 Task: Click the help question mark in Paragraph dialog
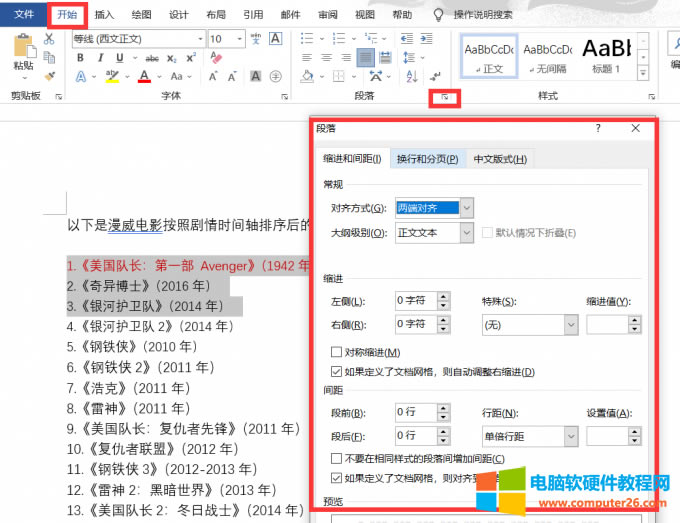[x=597, y=128]
